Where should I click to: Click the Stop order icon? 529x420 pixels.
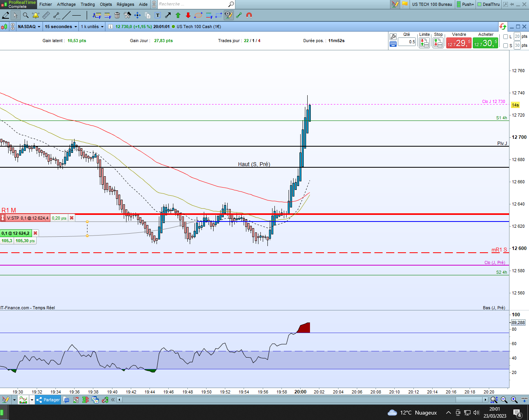(x=438, y=43)
